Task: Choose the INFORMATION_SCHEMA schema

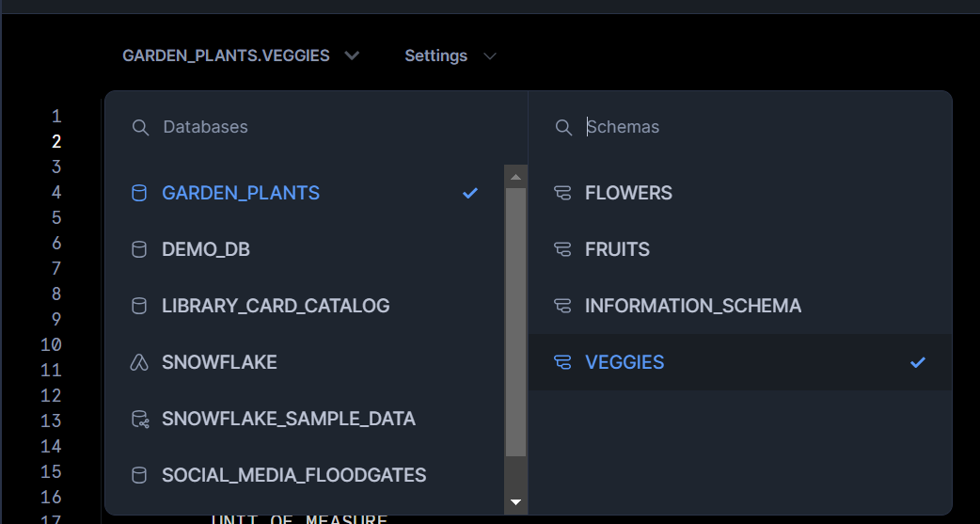Action: coord(740,306)
